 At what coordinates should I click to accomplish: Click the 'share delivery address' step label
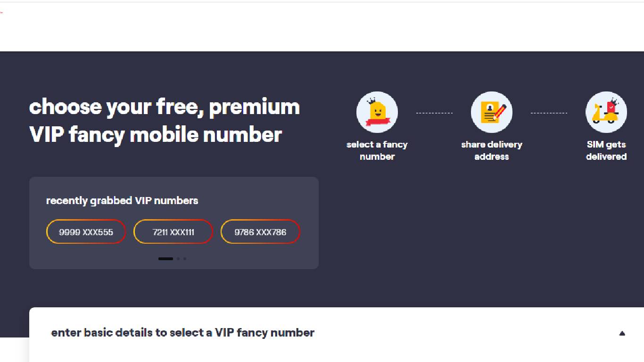tap(492, 150)
